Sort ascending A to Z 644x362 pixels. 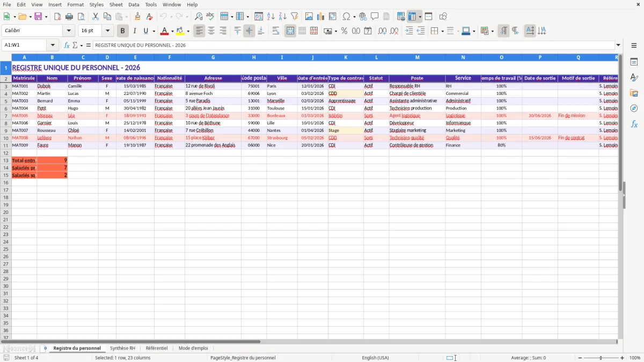pos(271,17)
